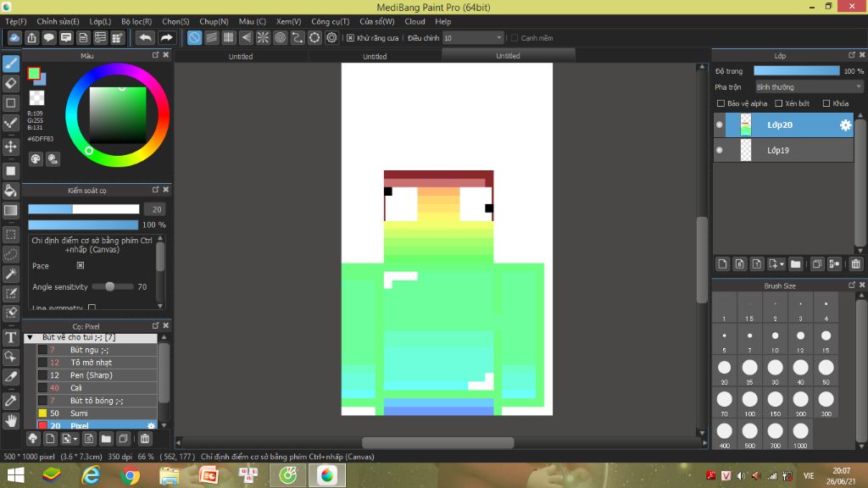Open the add-brush dropdown arrow below brush list
This screenshot has height=488, width=868.
click(75, 440)
